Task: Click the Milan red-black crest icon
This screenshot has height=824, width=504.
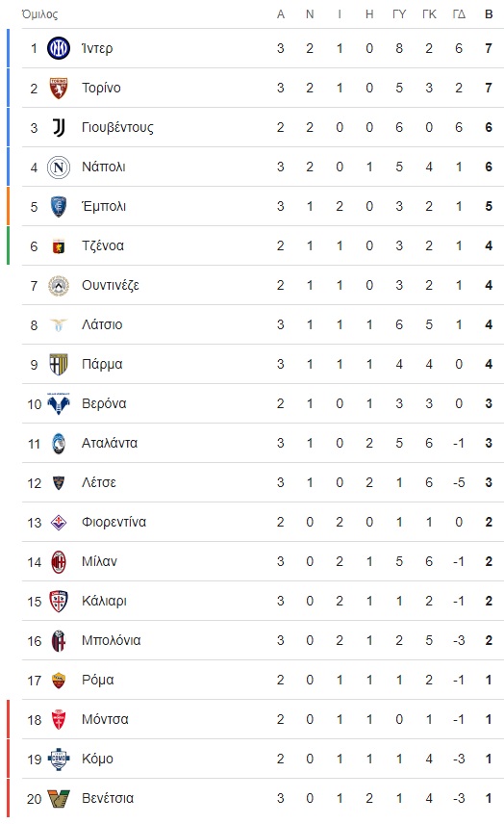Action: (x=59, y=562)
